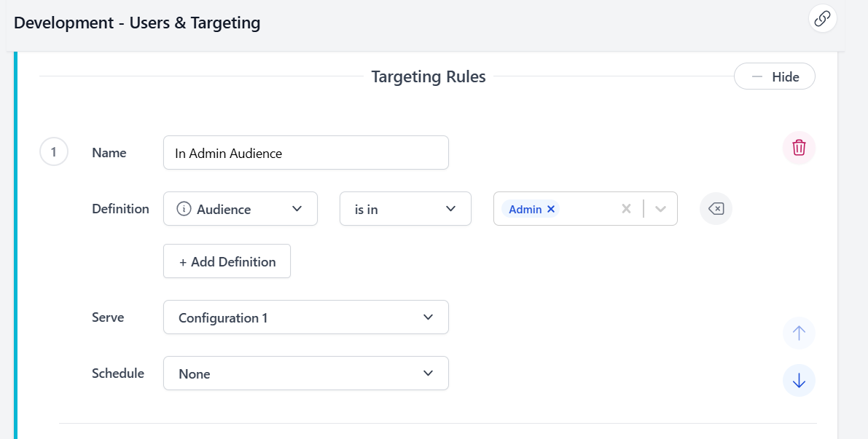The height and width of the screenshot is (439, 868).
Task: Click the Targeting Rules heading
Action: pos(429,76)
